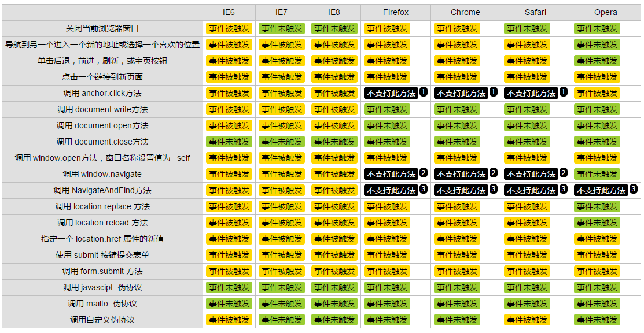Click Chrome 事件未触发 cell in javascipt: 伪协议 row

pyautogui.click(x=457, y=287)
